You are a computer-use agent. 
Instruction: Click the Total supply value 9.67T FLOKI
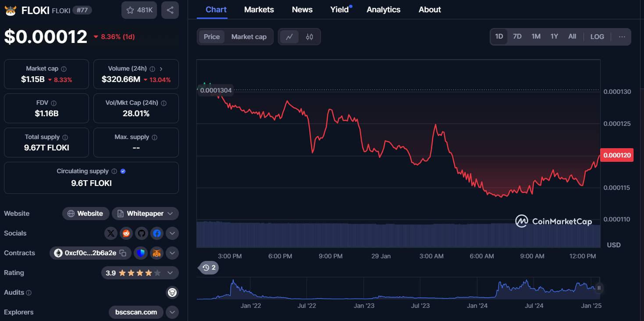(46, 148)
